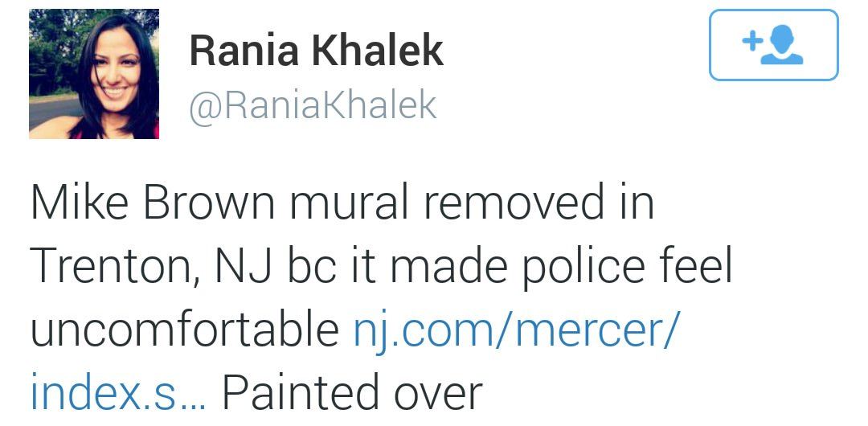Click the word "uncomfortable" in the tweet
The width and height of the screenshot is (868, 426).
(184, 331)
